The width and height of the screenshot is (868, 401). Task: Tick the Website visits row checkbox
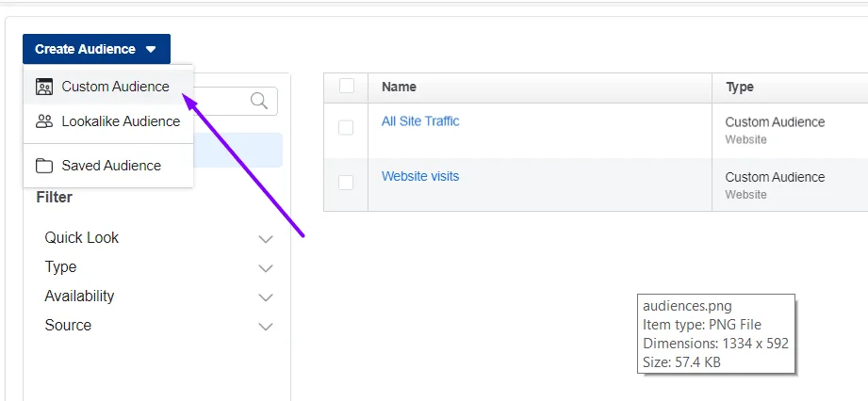(x=346, y=183)
